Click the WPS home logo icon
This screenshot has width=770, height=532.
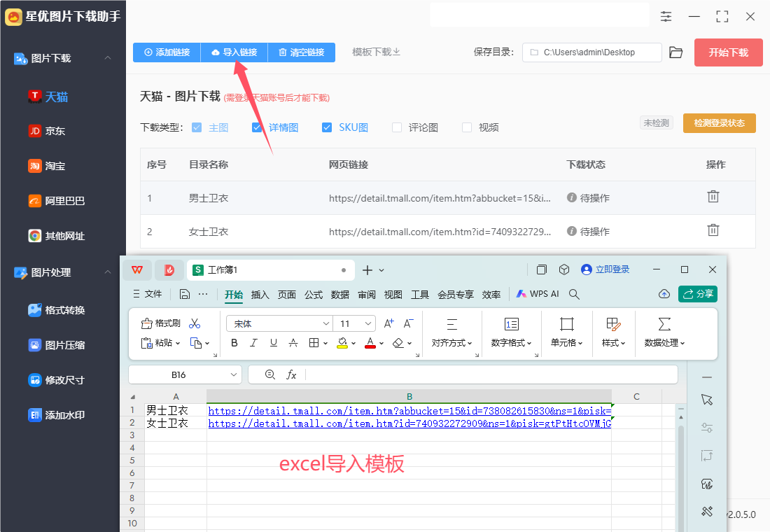click(x=137, y=269)
